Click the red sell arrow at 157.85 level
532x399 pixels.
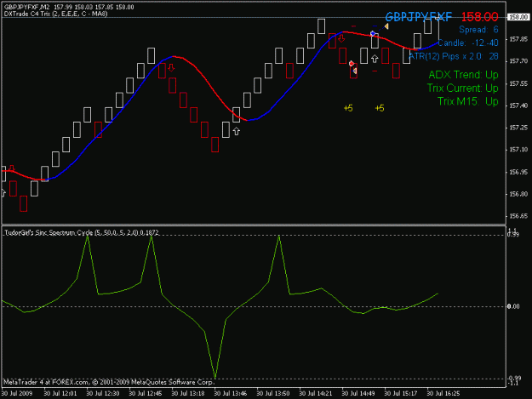(x=341, y=38)
